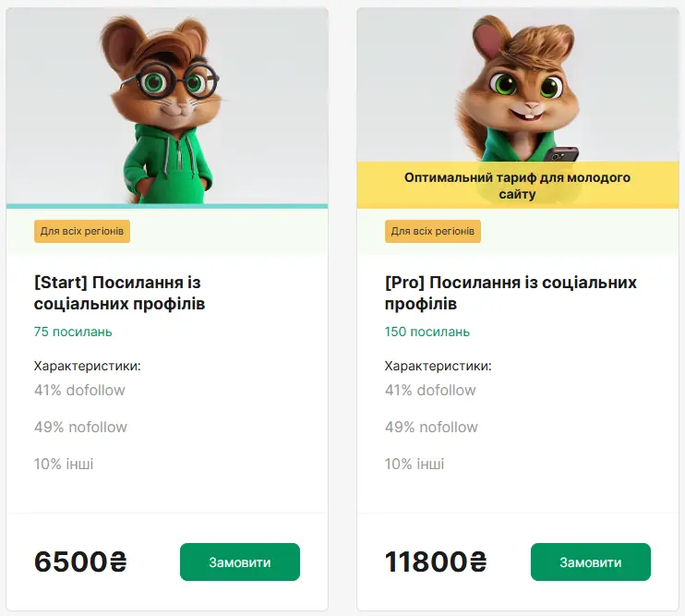
Task: Click "49% nofollow" in the Start card
Action: tap(80, 427)
